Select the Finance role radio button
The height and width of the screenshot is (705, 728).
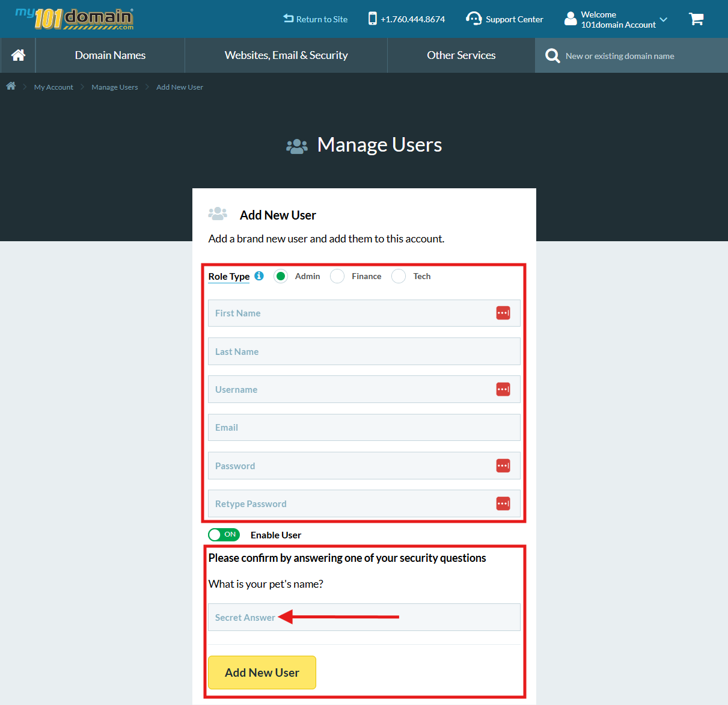[337, 276]
